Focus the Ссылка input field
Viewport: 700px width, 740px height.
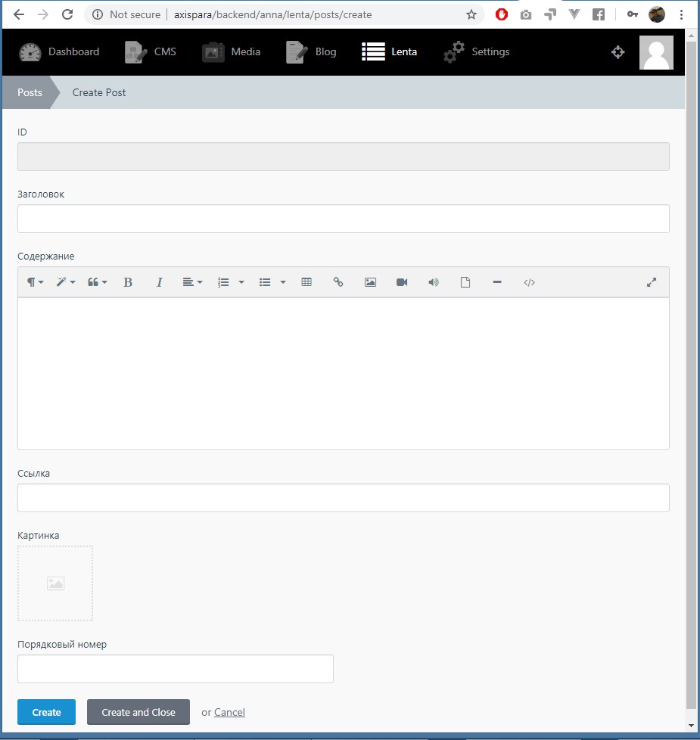tap(343, 498)
